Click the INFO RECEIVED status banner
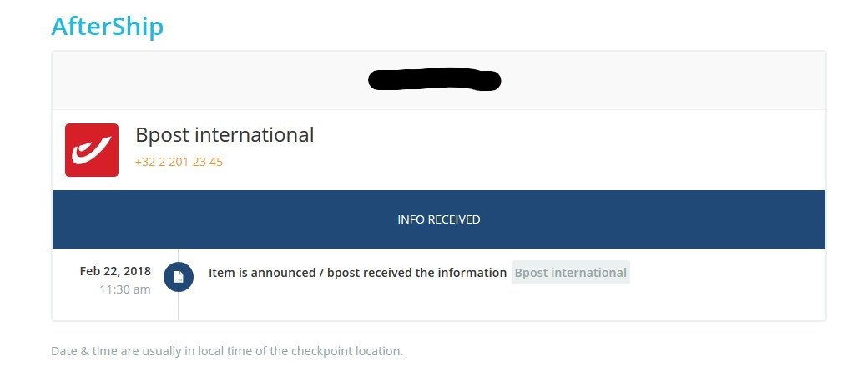 pos(439,219)
